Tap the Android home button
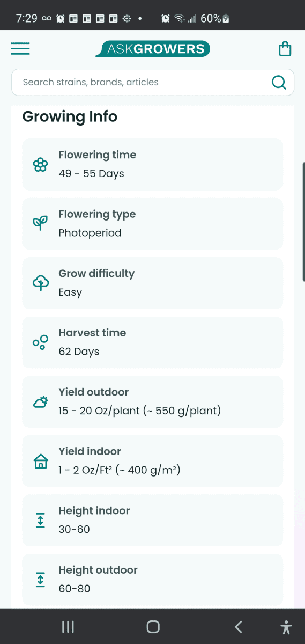Viewport: 305px width, 644px height. coord(153,626)
